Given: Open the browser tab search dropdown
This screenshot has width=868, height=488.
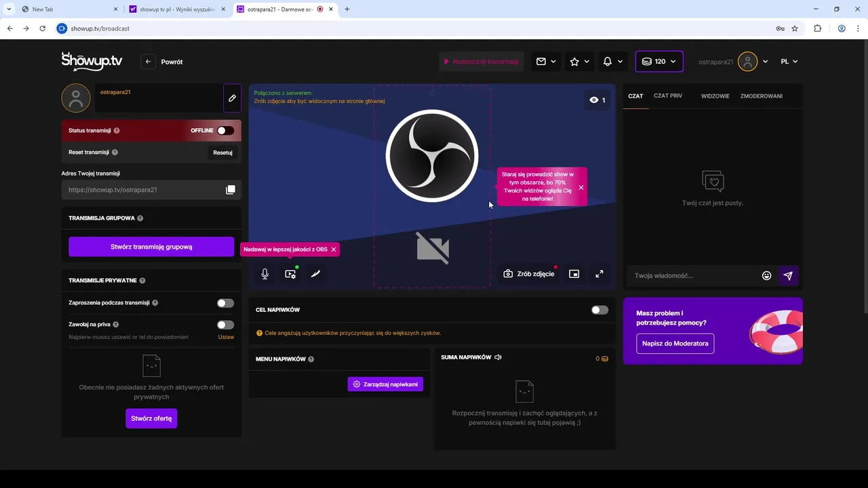Looking at the screenshot, I should [x=9, y=9].
